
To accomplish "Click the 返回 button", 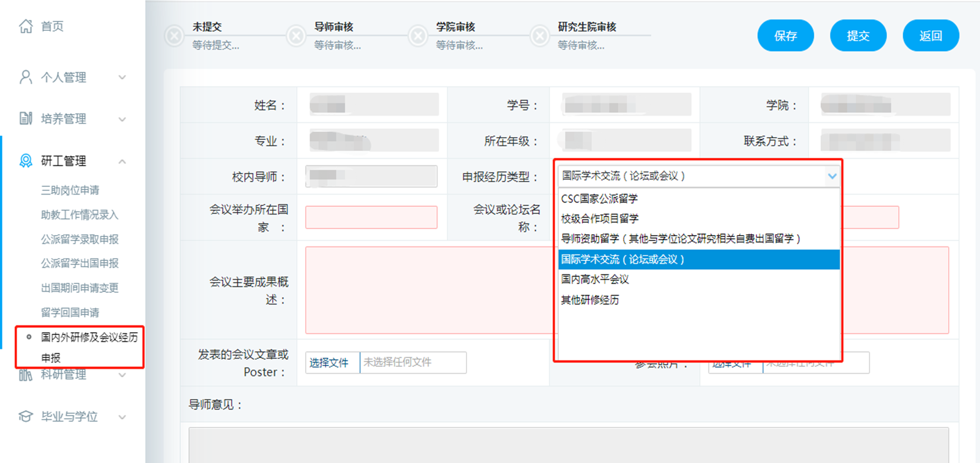I will [x=930, y=36].
